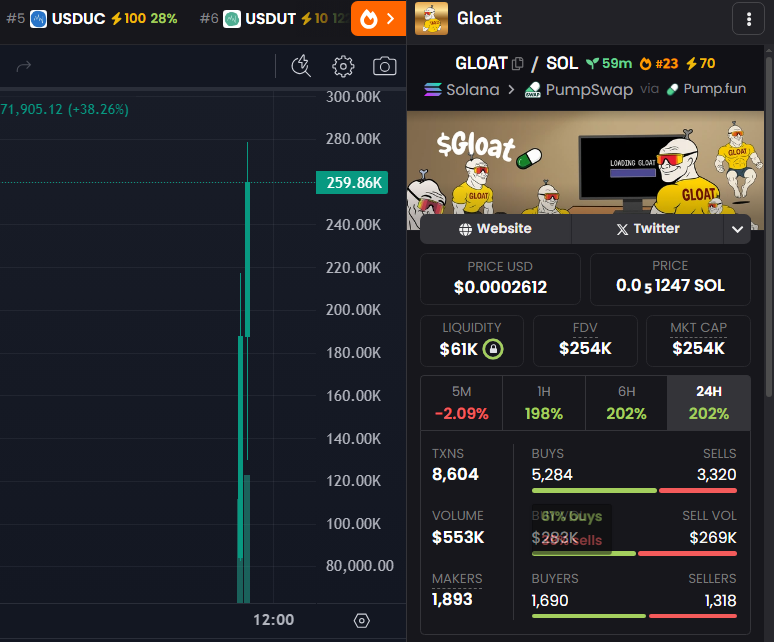Open USDUC trending ticker item
774x642 pixels.
point(92,19)
